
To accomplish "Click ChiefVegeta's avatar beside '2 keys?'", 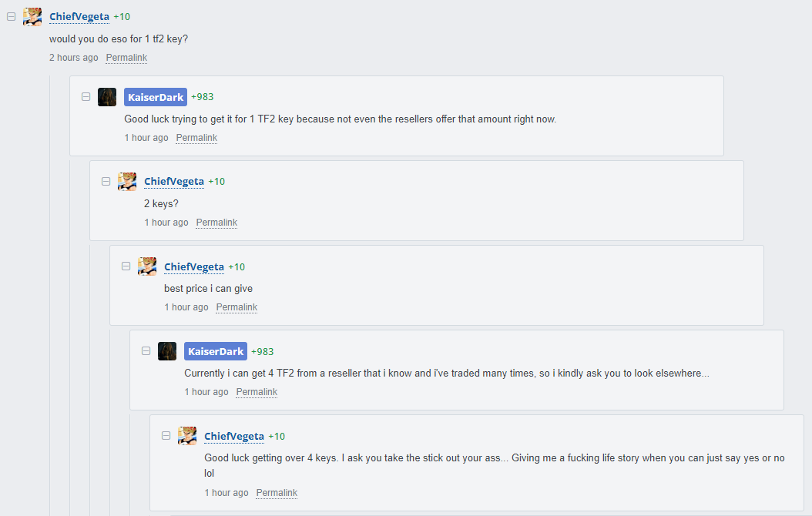I will (127, 182).
